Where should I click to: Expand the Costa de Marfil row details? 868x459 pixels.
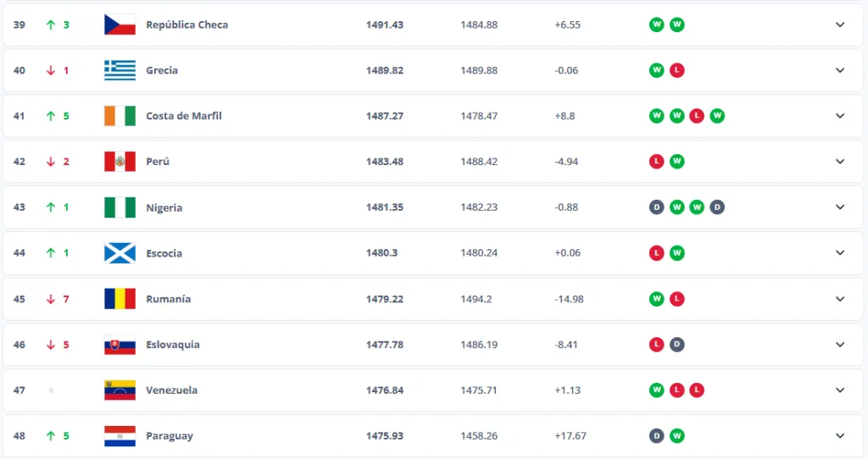[840, 116]
